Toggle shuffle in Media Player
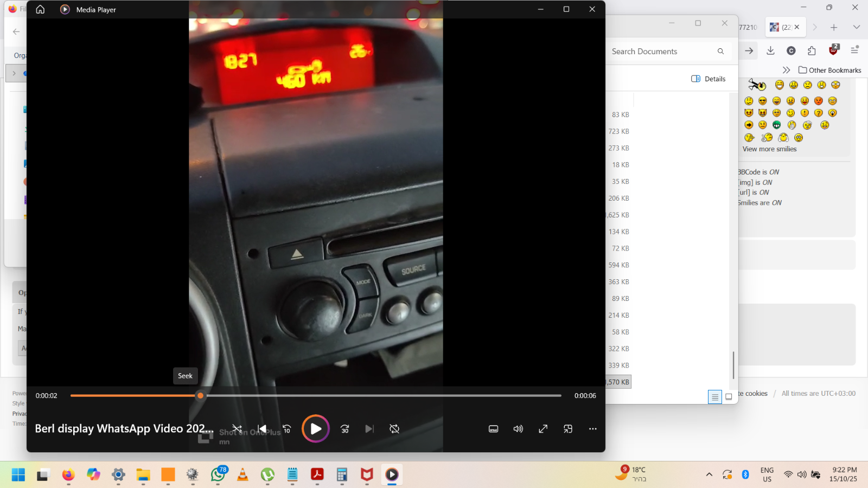868x488 pixels. (237, 429)
